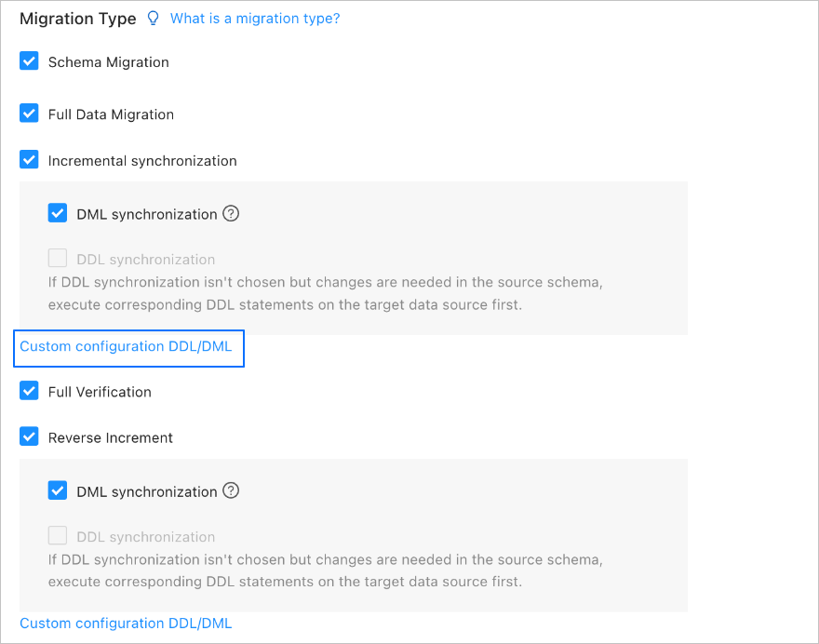Click the 'Incremental synchronization' label text
The height and width of the screenshot is (644, 819).
tap(142, 161)
